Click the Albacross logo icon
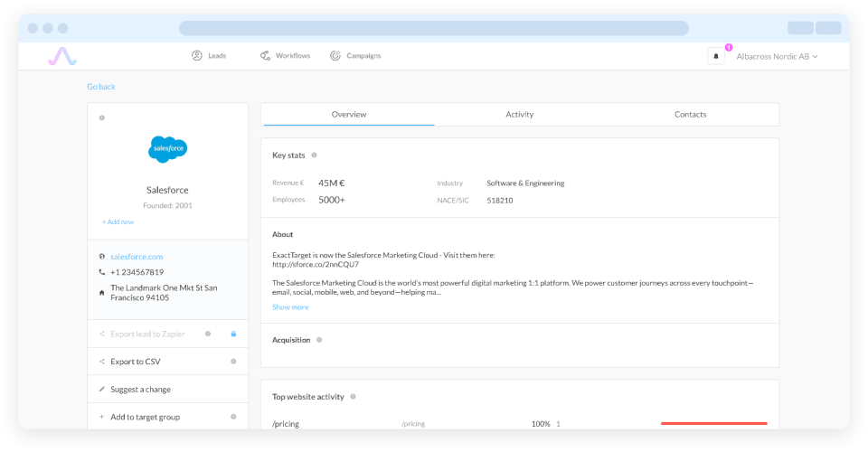Screen dimensions: 868x452 pyautogui.click(x=62, y=56)
